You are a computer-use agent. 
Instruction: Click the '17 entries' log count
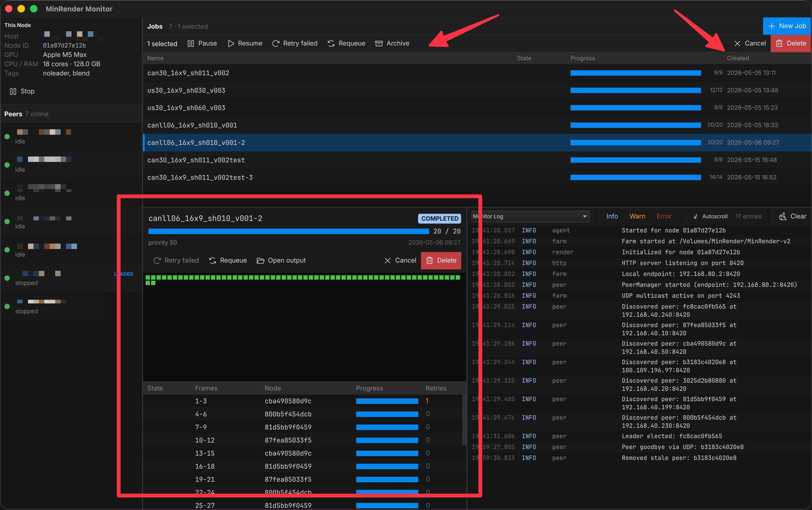748,217
